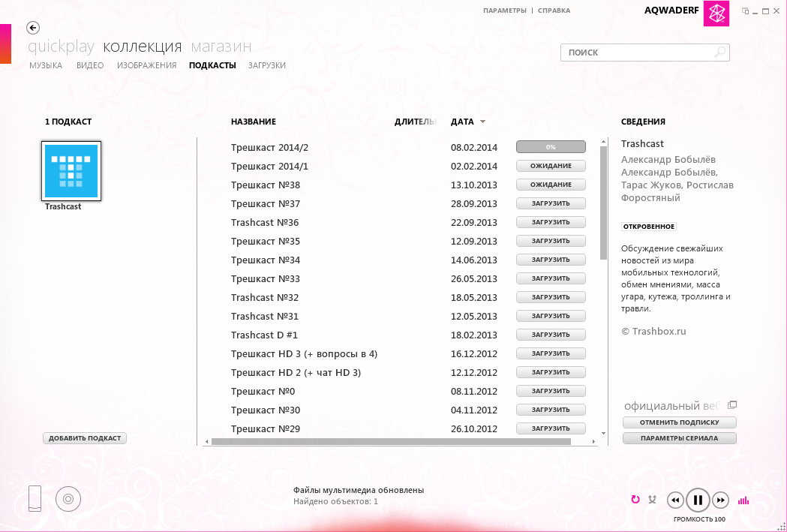The image size is (787, 532).
Task: Click episode list scroll up arrow
Action: pyautogui.click(x=603, y=143)
